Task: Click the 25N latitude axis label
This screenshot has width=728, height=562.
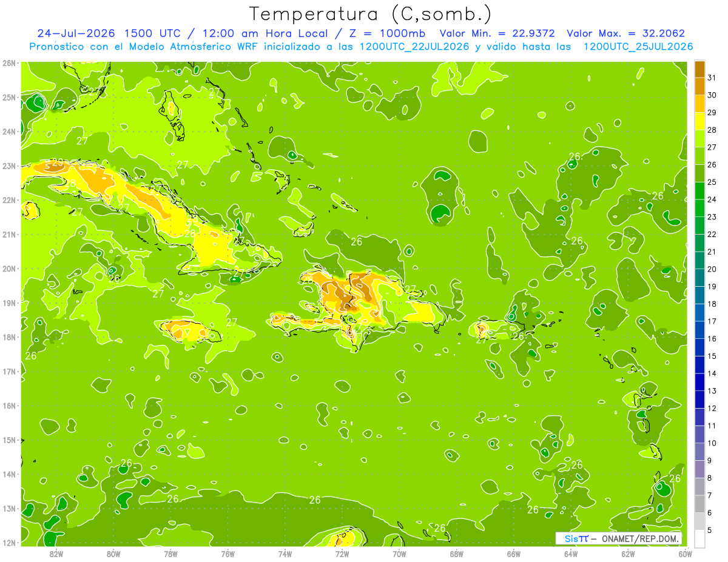Action: coord(8,97)
